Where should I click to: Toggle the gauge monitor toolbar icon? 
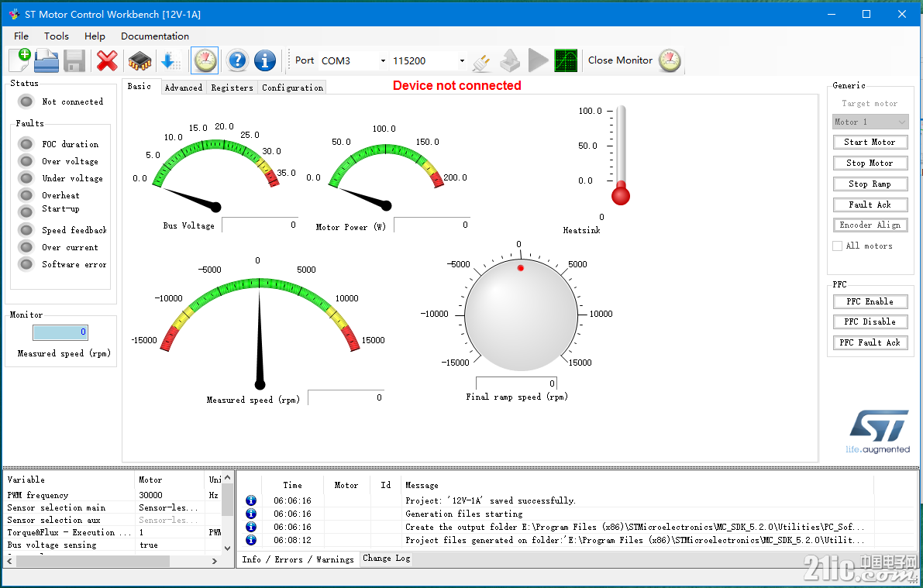pyautogui.click(x=205, y=60)
